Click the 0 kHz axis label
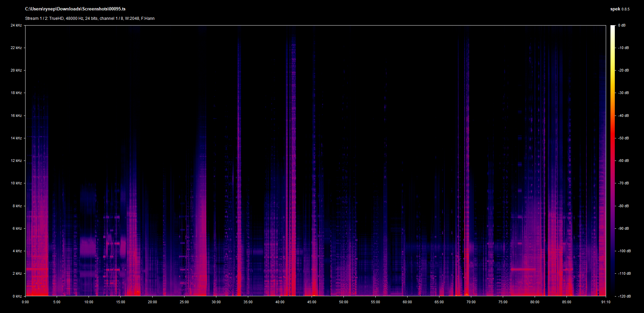The width and height of the screenshot is (644, 313). click(17, 296)
